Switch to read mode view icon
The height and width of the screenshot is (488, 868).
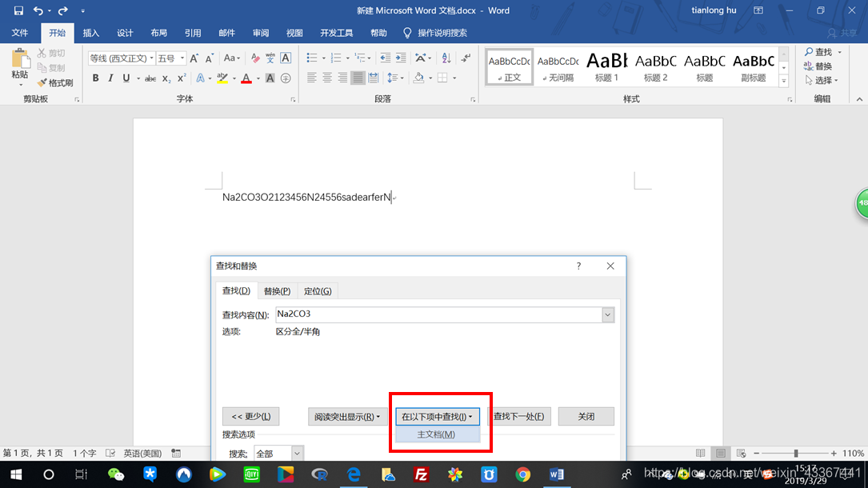pyautogui.click(x=700, y=453)
